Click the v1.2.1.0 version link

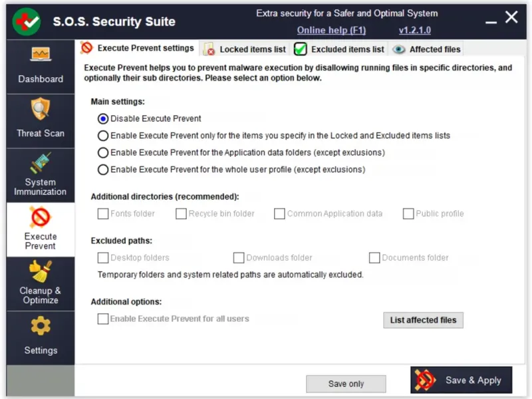415,30
